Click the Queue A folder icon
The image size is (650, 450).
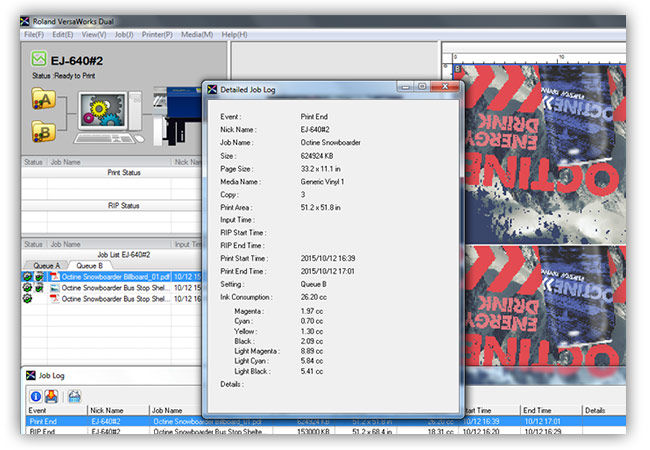pos(43,98)
